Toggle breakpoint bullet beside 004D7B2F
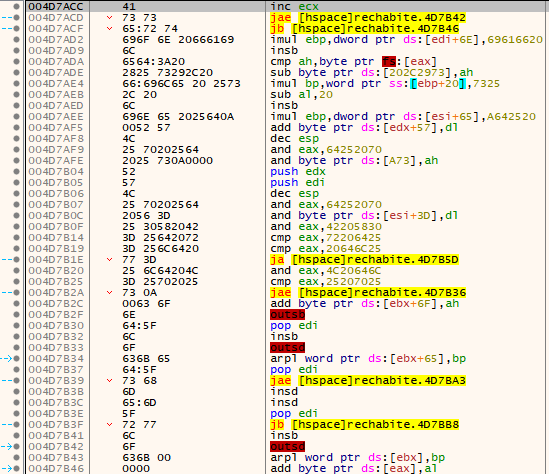Viewport: 549px width, 474px height. pos(16,315)
